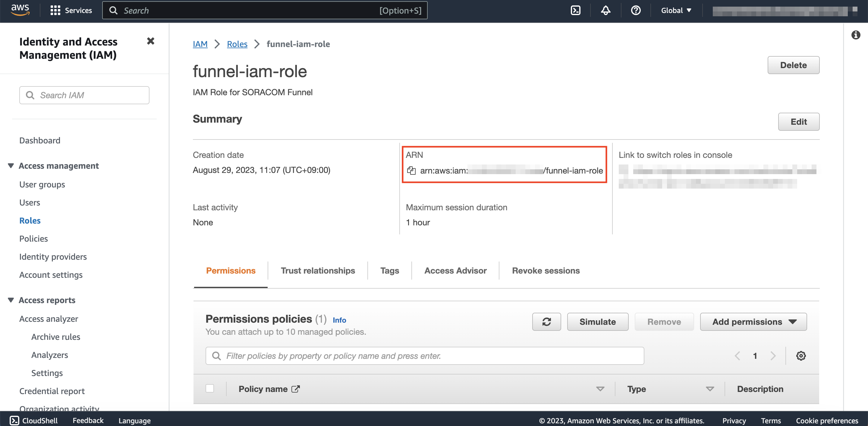Refresh the permissions policies list
Viewport: 868px width, 426px height.
point(546,321)
